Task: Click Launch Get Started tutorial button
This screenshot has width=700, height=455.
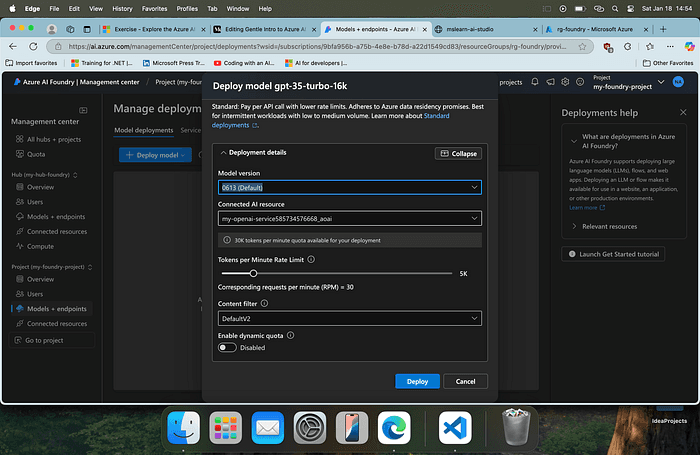Action: click(x=613, y=254)
